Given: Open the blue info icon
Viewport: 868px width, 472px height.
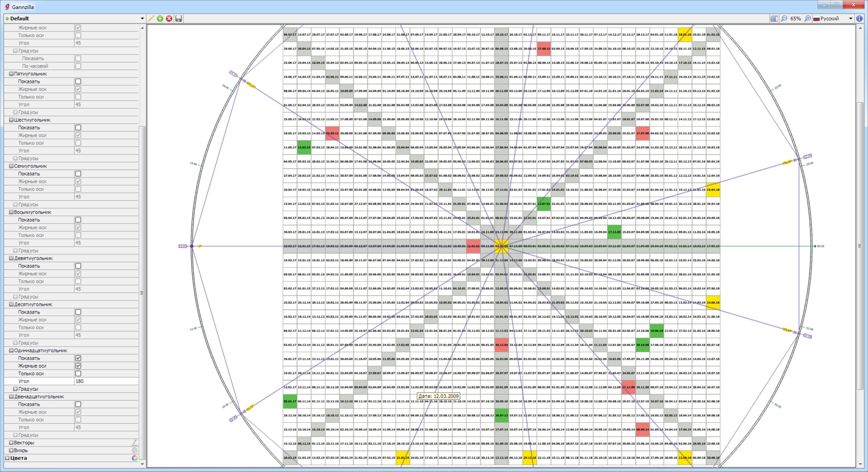Looking at the screenshot, I should pyautogui.click(x=860, y=19).
